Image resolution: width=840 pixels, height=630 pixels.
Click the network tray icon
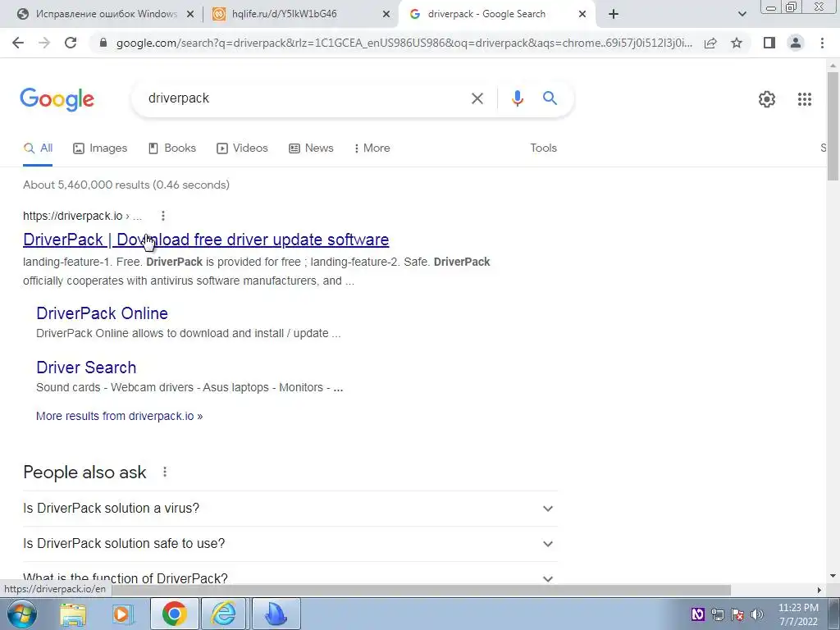click(717, 614)
